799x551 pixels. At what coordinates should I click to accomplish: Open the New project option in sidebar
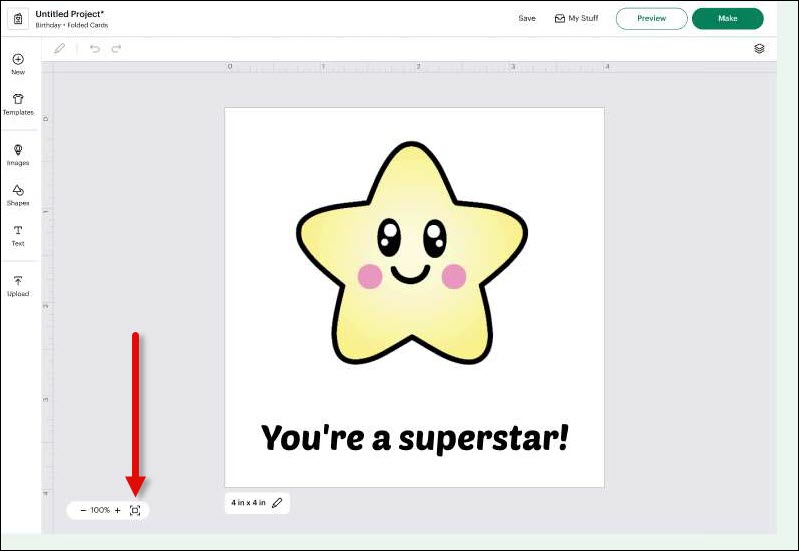point(18,64)
